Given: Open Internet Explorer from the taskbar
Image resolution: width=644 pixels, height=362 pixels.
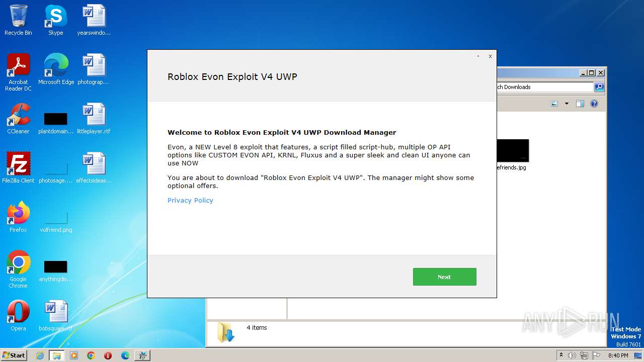Looking at the screenshot, I should click(x=40, y=355).
